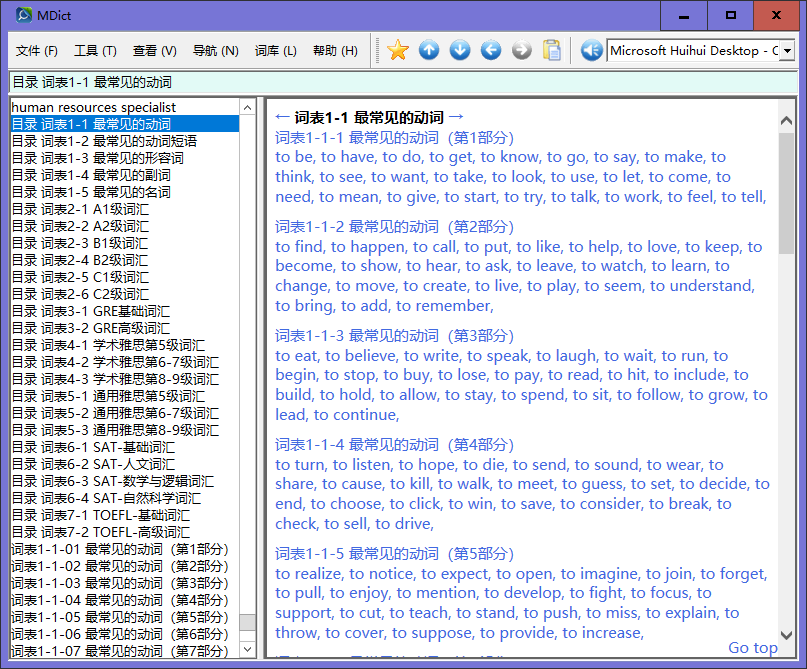The image size is (807, 669).
Task: Open the 词表1-1-3 最常见的动词 (第3部分) link
Action: (394, 335)
